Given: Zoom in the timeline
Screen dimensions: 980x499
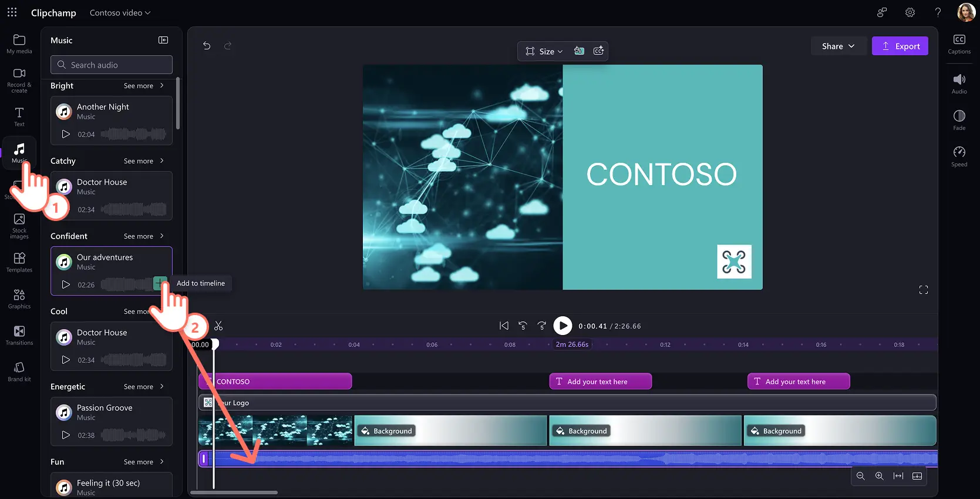Looking at the screenshot, I should 880,476.
